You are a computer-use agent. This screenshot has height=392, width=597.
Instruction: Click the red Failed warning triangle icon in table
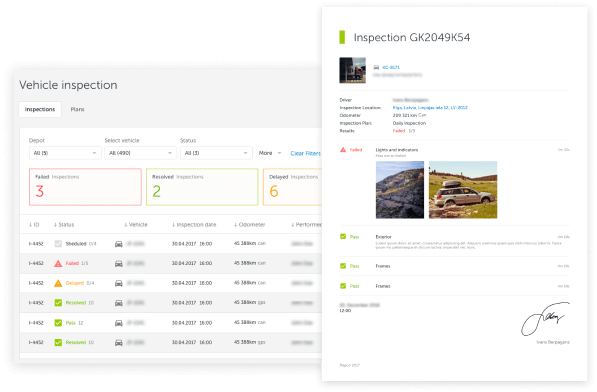point(58,263)
